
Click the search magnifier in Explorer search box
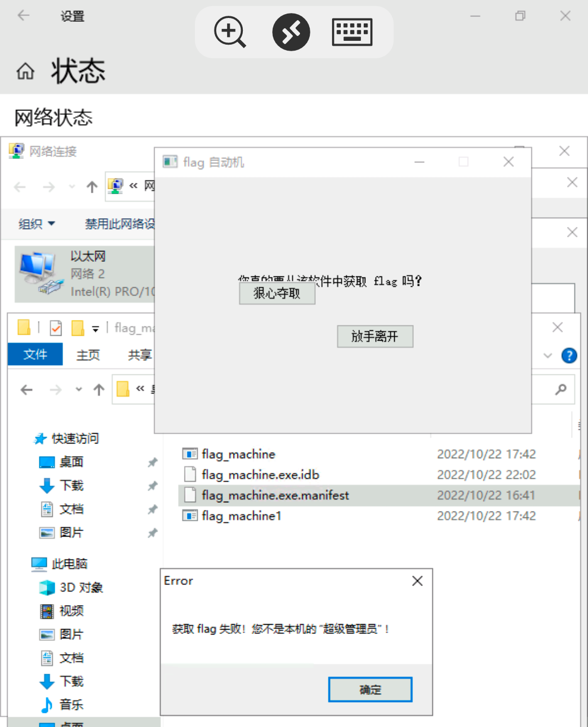coord(560,390)
